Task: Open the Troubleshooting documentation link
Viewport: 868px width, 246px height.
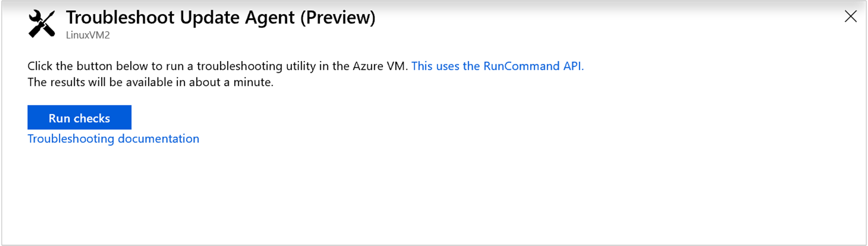Action: pyautogui.click(x=113, y=139)
